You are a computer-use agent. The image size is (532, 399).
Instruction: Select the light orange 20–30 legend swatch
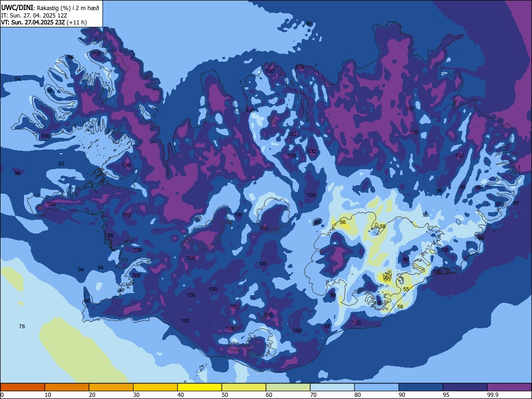coord(111,387)
